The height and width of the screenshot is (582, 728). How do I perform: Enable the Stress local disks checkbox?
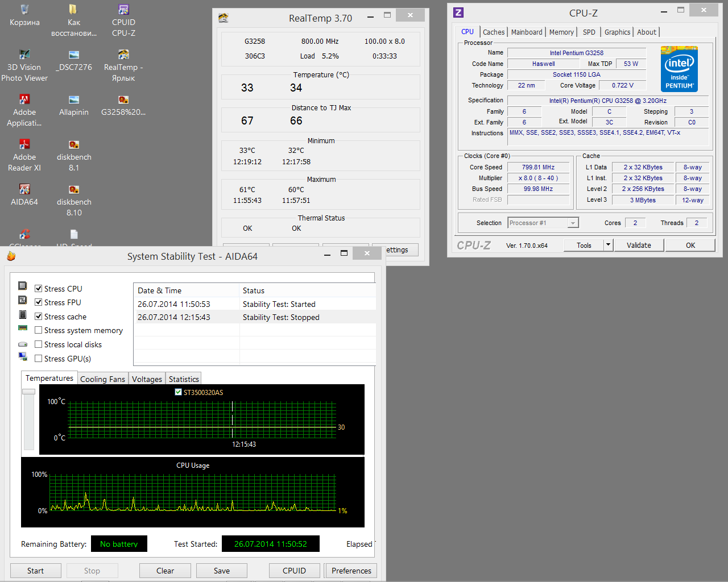39,344
